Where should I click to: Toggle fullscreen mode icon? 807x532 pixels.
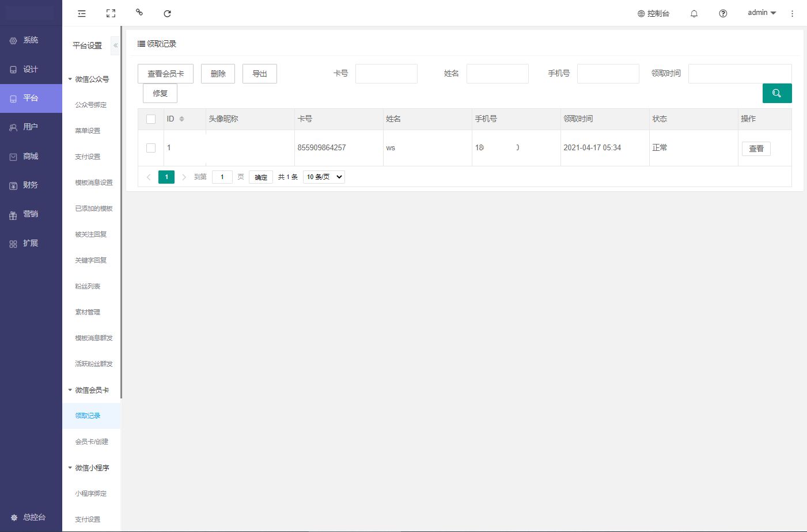(x=111, y=13)
